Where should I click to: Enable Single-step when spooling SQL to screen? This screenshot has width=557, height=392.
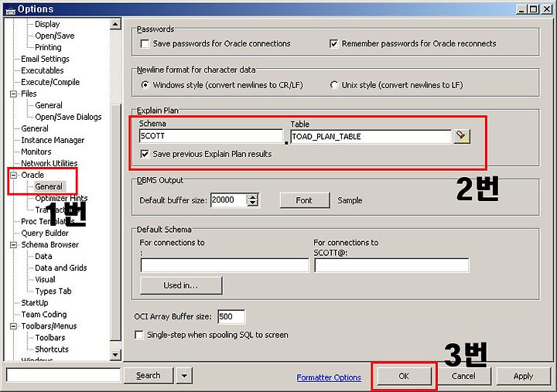(x=139, y=335)
